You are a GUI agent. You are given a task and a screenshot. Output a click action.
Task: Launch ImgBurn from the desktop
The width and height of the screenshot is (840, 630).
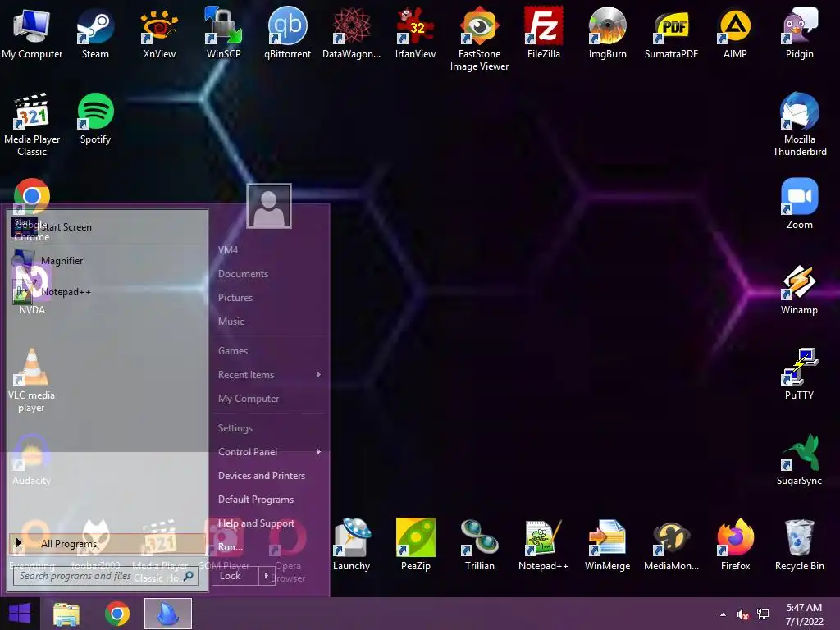(x=608, y=32)
